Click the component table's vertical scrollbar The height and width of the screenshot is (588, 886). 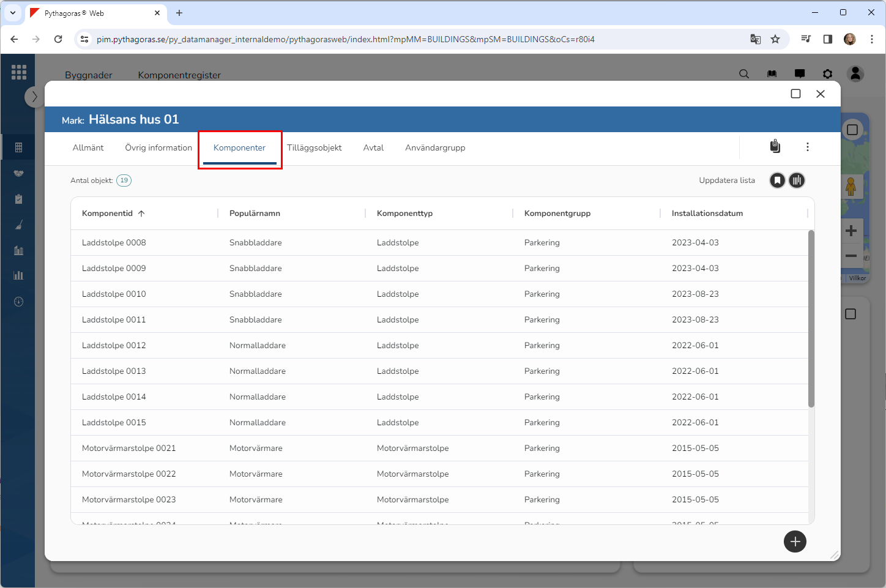click(x=811, y=318)
